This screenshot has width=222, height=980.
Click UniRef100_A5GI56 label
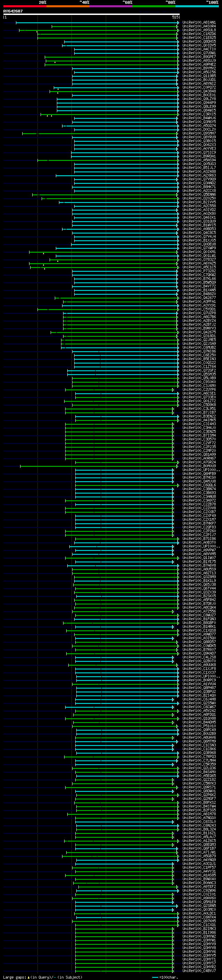pyautogui.click(x=199, y=72)
